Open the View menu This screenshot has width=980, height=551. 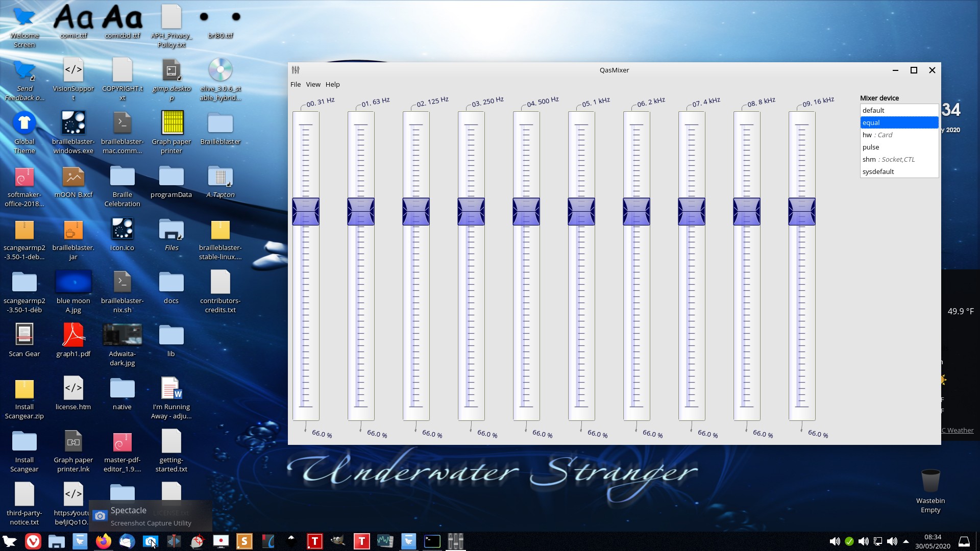coord(313,85)
